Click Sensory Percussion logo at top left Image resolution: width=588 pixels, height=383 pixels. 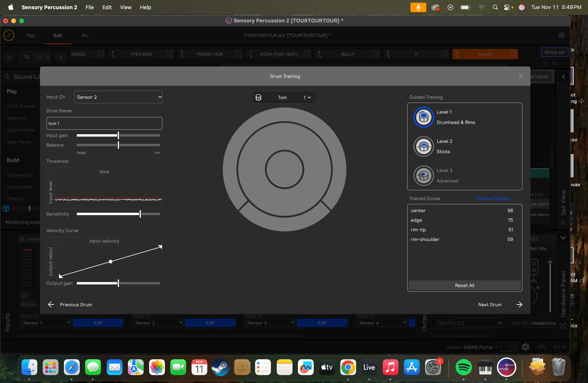click(x=9, y=36)
